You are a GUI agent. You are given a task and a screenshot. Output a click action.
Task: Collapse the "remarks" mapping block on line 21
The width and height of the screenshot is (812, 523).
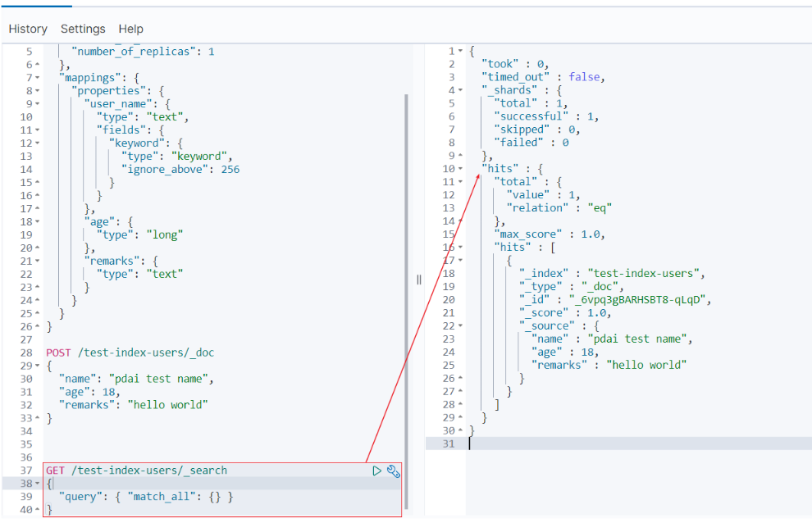[x=37, y=261]
